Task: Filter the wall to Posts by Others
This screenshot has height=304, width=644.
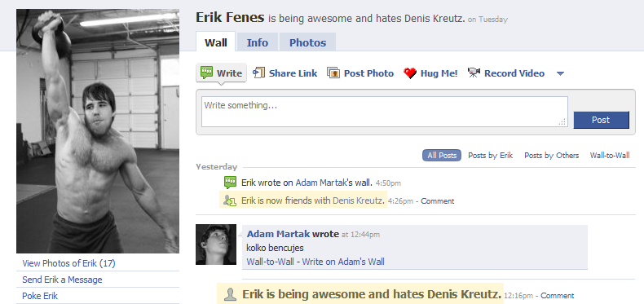Action: 552,156
